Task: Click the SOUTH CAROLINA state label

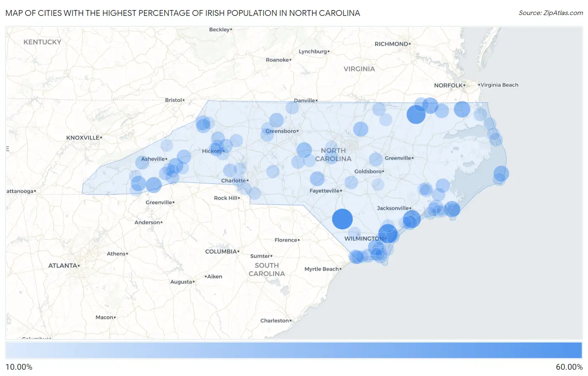Action: point(267,269)
